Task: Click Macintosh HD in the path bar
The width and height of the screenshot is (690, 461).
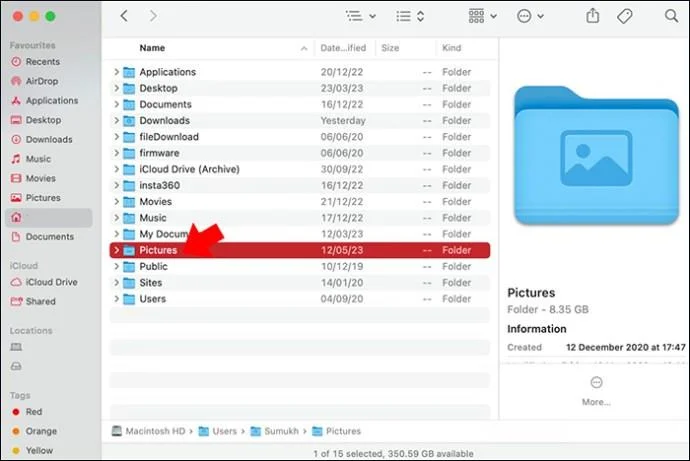Action: (x=148, y=431)
